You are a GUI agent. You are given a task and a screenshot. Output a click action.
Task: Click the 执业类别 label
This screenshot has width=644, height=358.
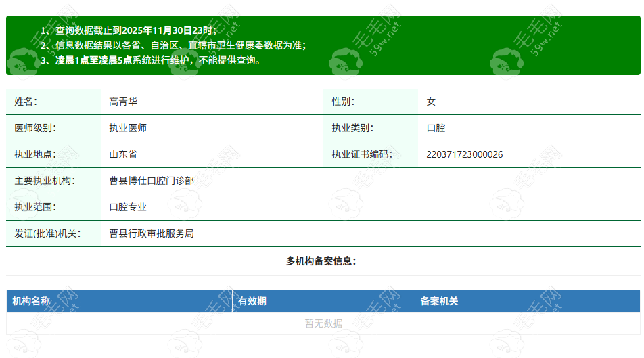tap(352, 128)
